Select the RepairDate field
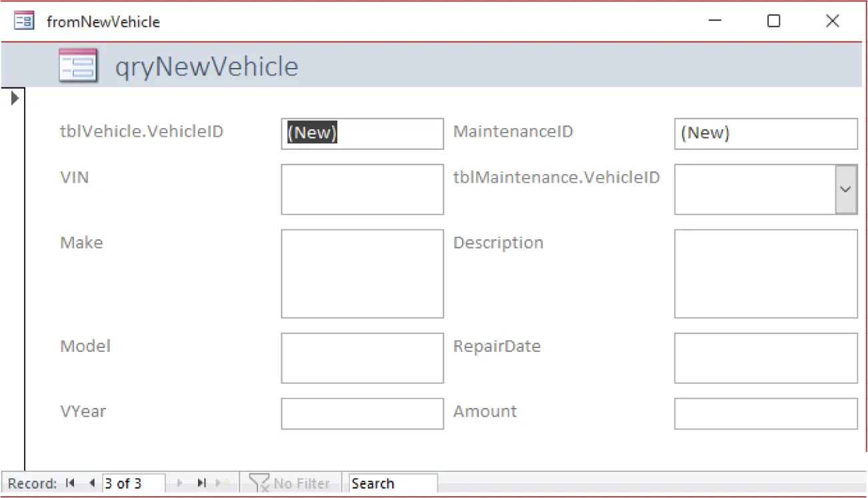The width and height of the screenshot is (868, 498). coord(765,358)
